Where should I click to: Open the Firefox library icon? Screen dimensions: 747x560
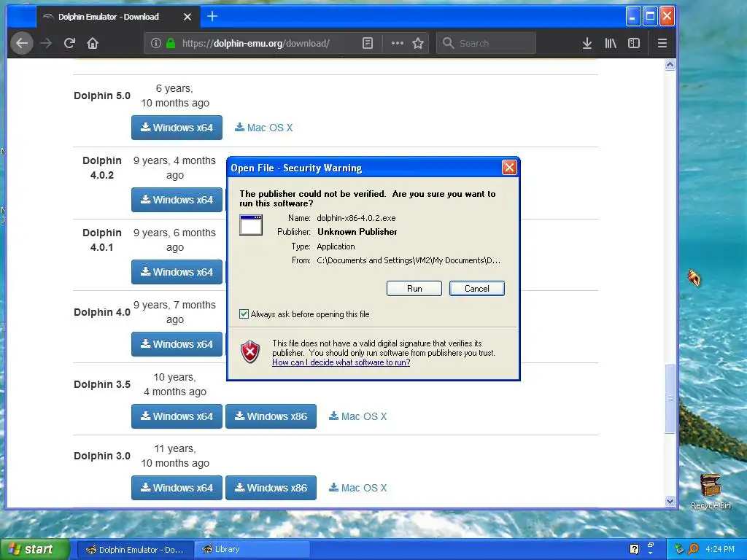point(611,43)
